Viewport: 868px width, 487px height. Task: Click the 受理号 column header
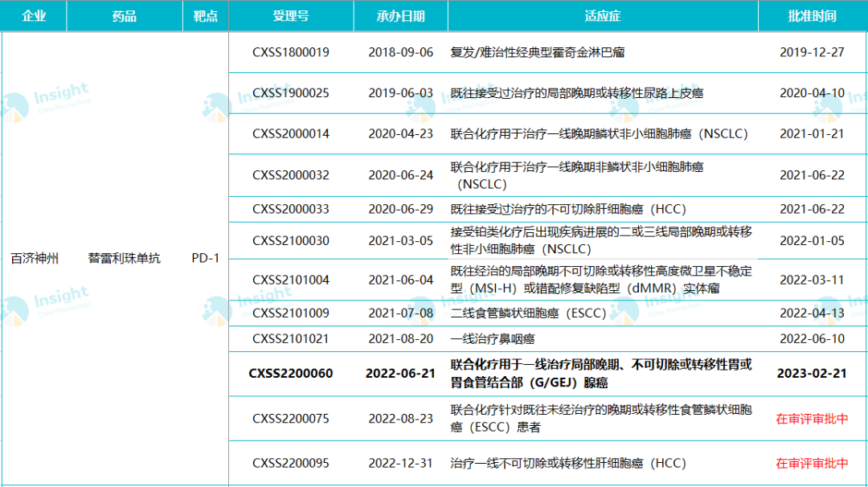(x=290, y=16)
